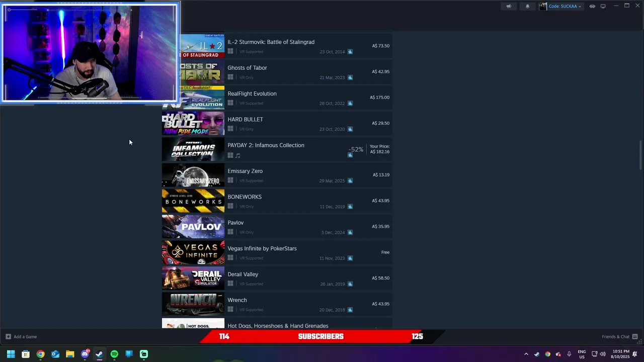Click Windows platform icon in BONEWORKS row

[x=230, y=206]
